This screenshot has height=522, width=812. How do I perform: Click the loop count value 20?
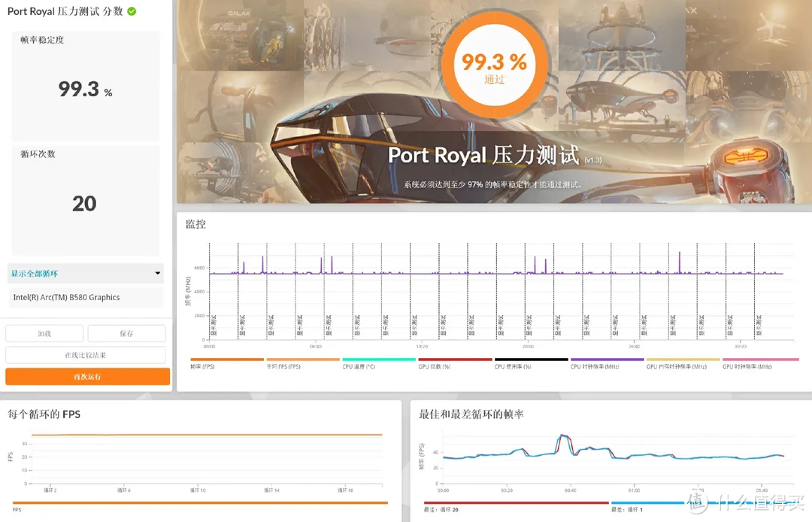click(x=84, y=204)
